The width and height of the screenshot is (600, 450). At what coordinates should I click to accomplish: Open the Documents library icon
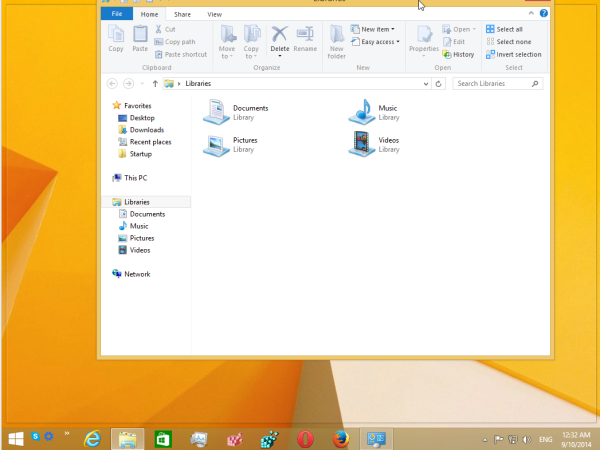click(216, 112)
